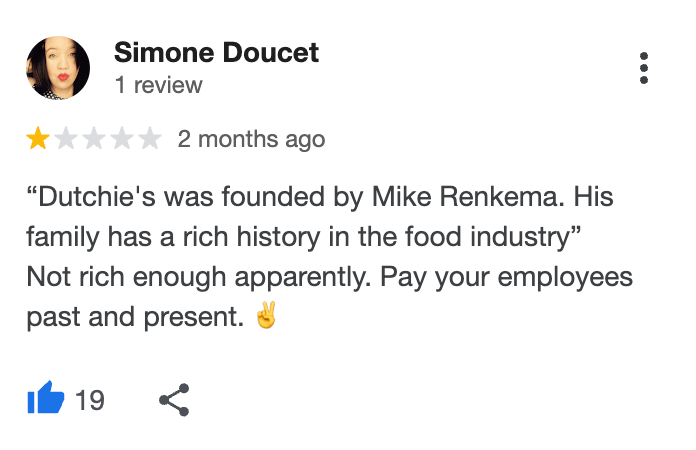Click the like count number 19
This screenshot has height=450, width=696.
[x=90, y=400]
